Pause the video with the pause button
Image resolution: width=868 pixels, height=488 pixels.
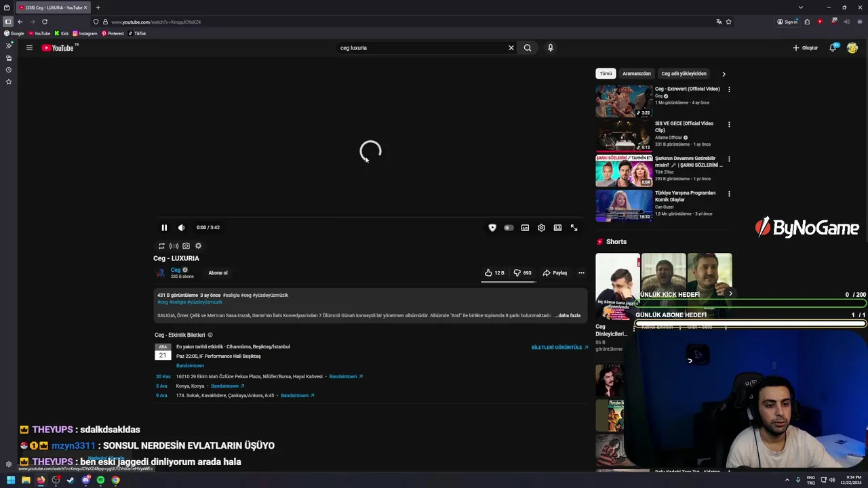point(164,228)
